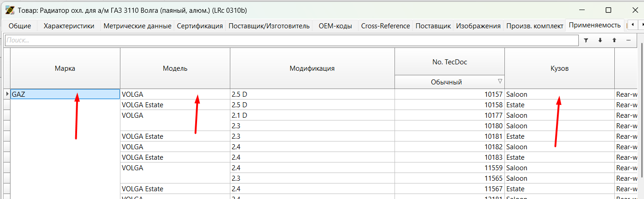This screenshot has height=199, width=644.
Task: Select TecDoc number 11567
Action: (x=450, y=189)
